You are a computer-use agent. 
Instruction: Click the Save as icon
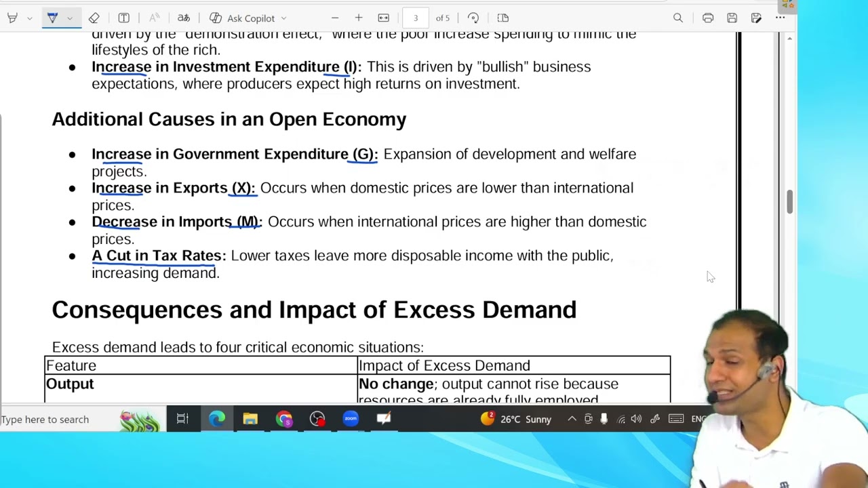756,18
